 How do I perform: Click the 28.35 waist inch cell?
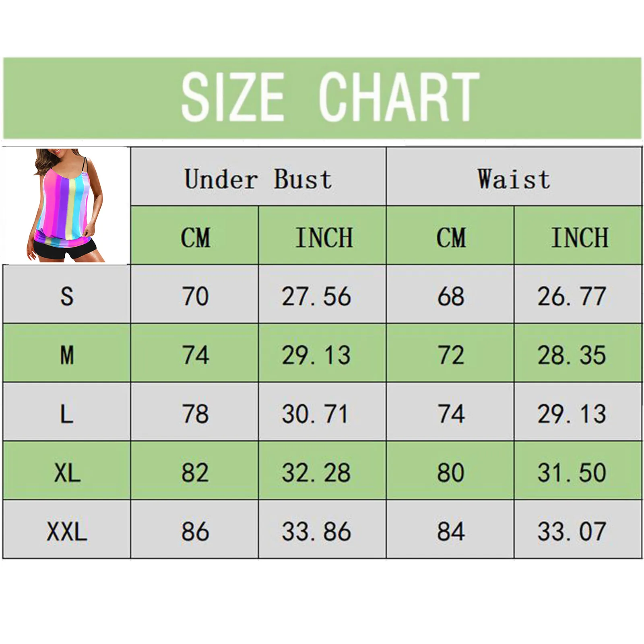click(572, 355)
